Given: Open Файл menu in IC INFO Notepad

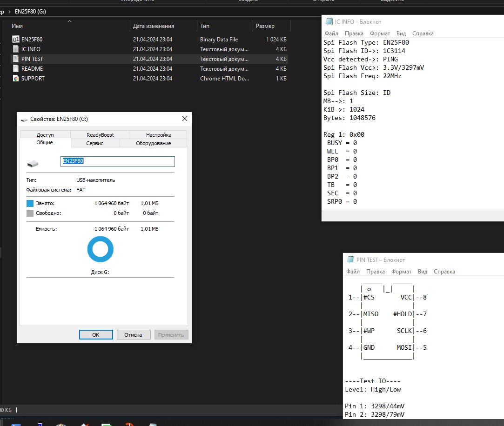Looking at the screenshot, I should click(x=331, y=33).
